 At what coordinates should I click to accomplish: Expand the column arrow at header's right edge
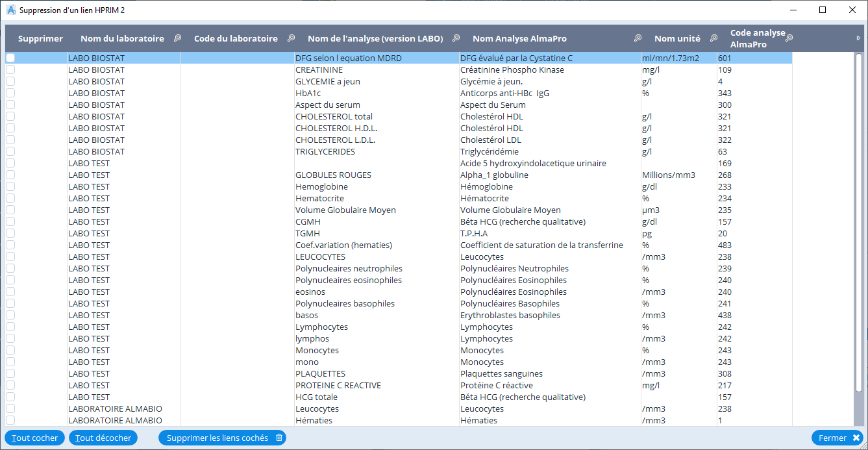859,38
